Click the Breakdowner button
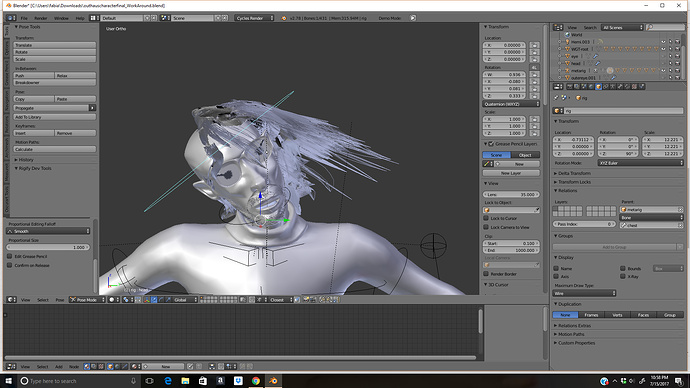Image resolution: width=690 pixels, height=388 pixels. (x=55, y=82)
